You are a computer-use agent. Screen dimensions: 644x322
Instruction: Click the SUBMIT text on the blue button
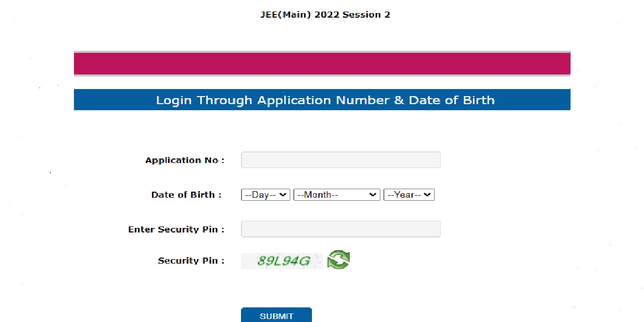(276, 316)
